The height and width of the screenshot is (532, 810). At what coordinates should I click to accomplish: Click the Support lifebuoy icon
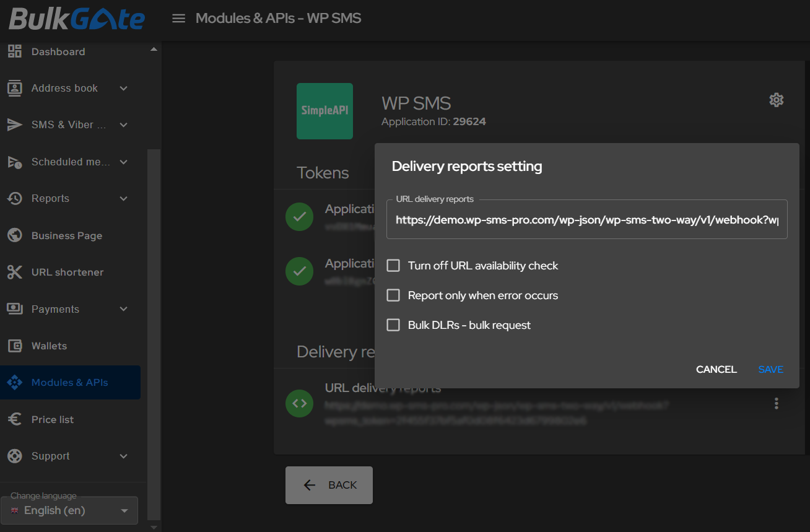[x=14, y=456]
